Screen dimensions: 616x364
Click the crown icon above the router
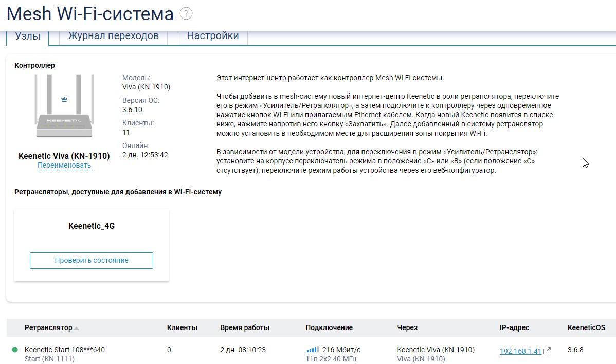[x=64, y=99]
